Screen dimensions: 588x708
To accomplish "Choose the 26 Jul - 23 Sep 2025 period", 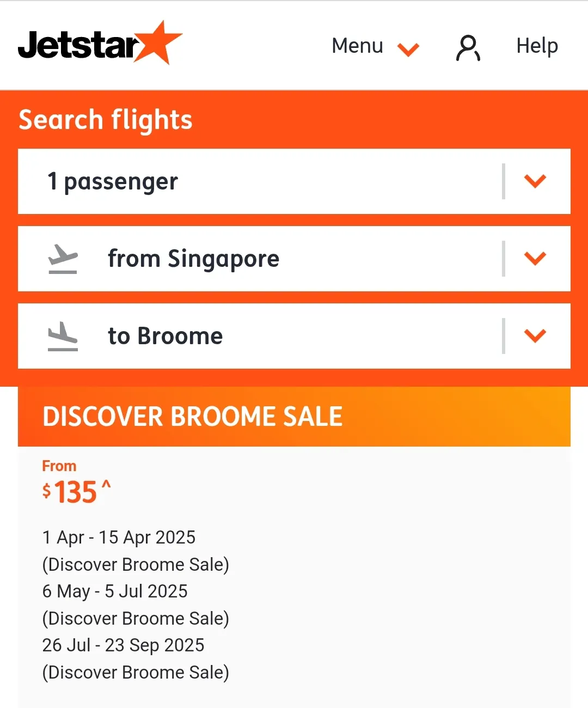I will (123, 645).
